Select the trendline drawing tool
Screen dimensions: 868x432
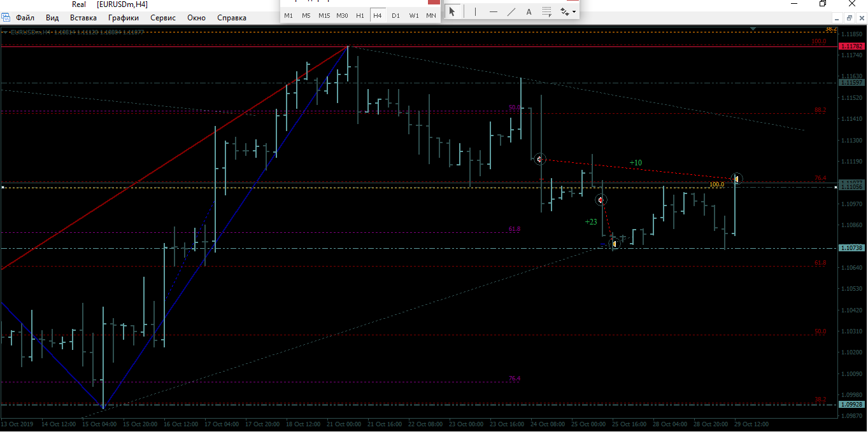pos(511,11)
